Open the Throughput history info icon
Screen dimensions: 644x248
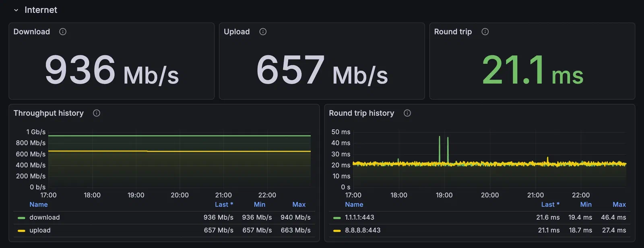tap(97, 113)
